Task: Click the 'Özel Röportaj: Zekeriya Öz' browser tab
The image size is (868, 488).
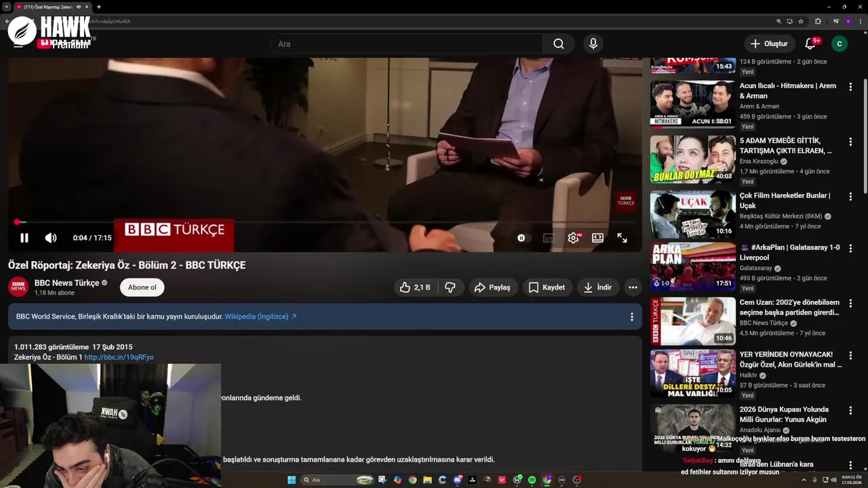Action: 47,7
